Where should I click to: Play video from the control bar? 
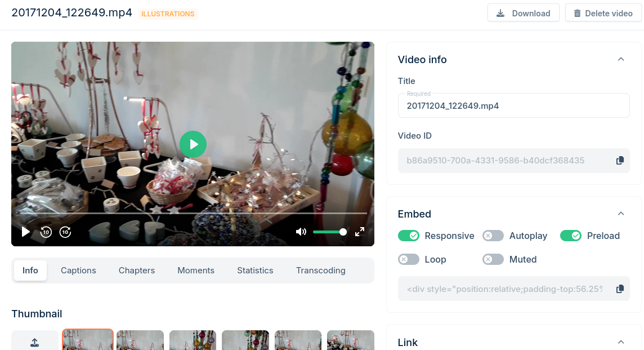tap(25, 232)
